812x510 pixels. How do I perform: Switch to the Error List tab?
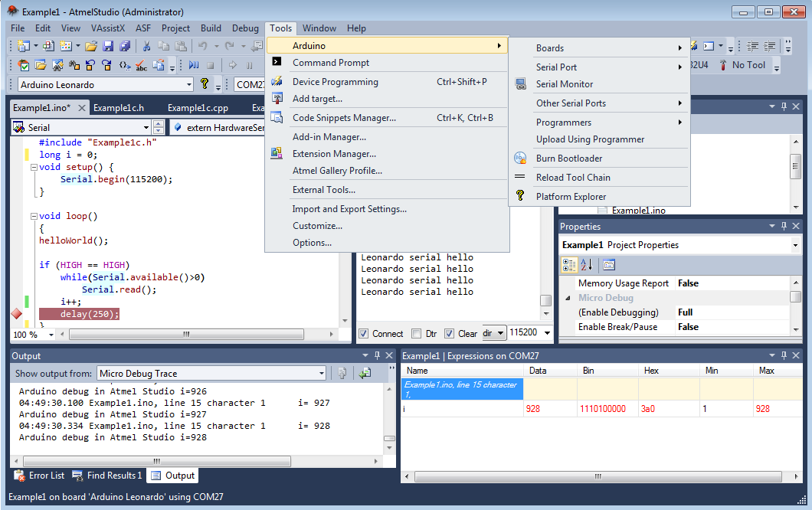click(40, 476)
